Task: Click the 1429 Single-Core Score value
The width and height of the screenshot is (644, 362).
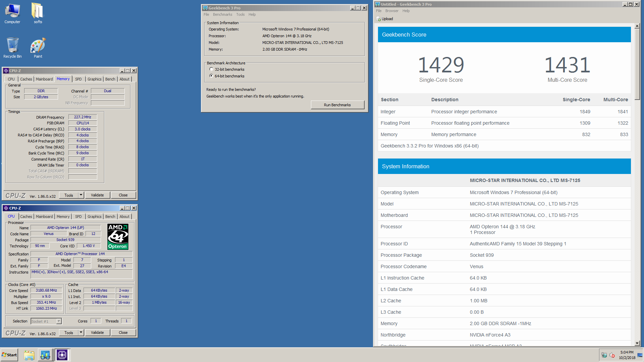Action: [x=441, y=65]
